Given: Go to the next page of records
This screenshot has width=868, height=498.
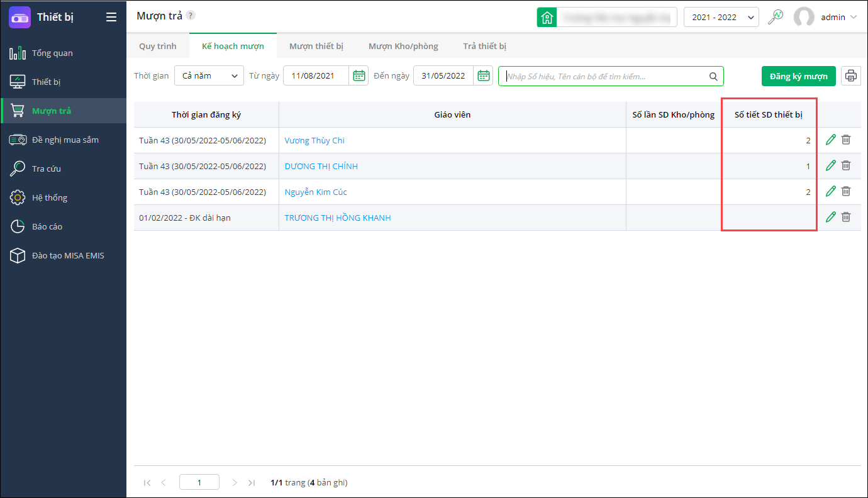Looking at the screenshot, I should click(x=235, y=482).
